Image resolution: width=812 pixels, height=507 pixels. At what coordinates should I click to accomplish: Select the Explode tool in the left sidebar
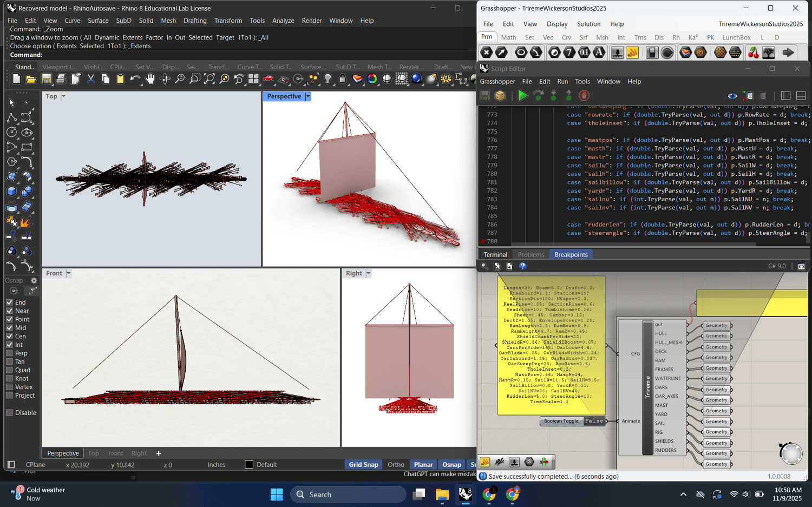[x=26, y=222]
